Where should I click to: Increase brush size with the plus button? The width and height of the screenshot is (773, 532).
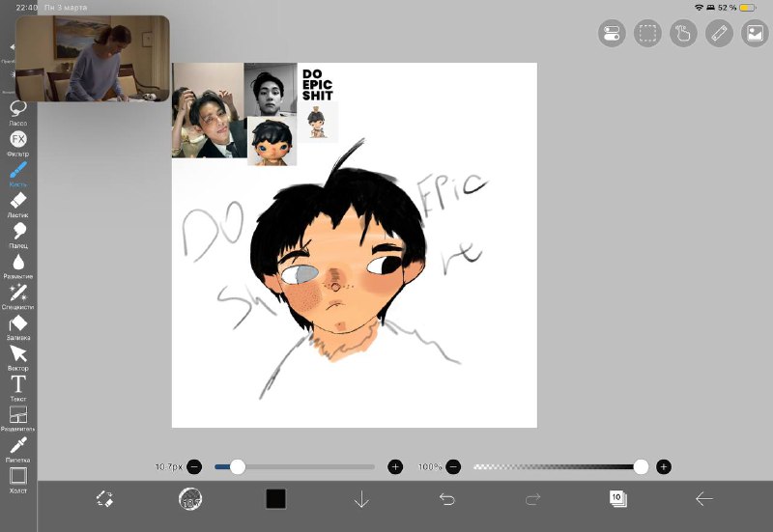click(x=395, y=466)
